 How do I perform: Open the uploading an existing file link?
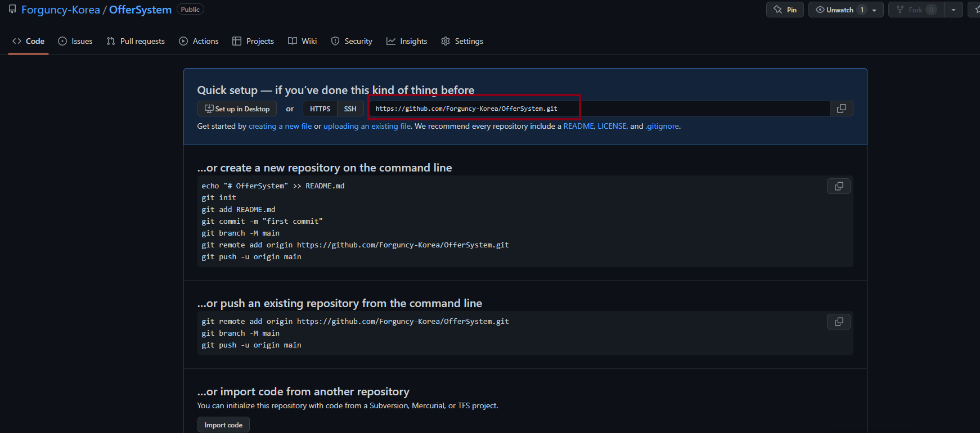[367, 127]
